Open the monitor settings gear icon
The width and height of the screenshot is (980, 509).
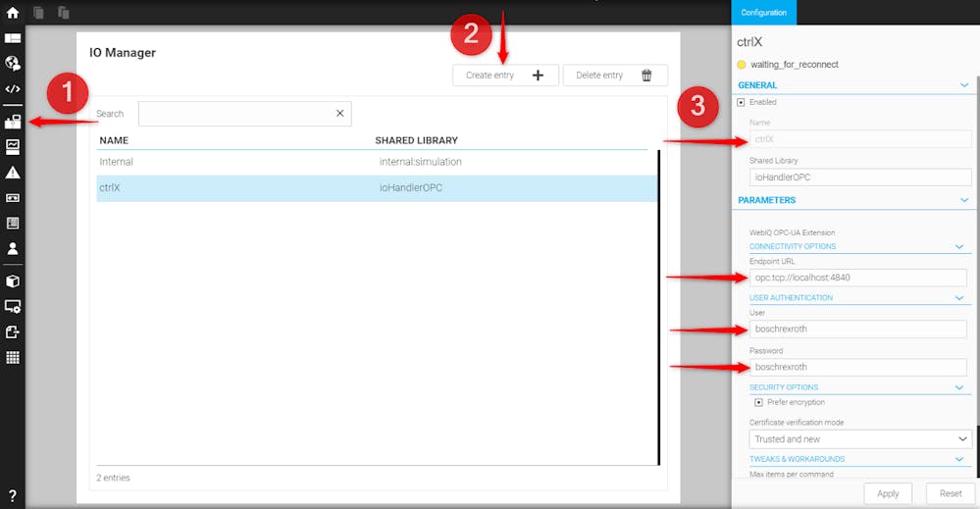13,306
